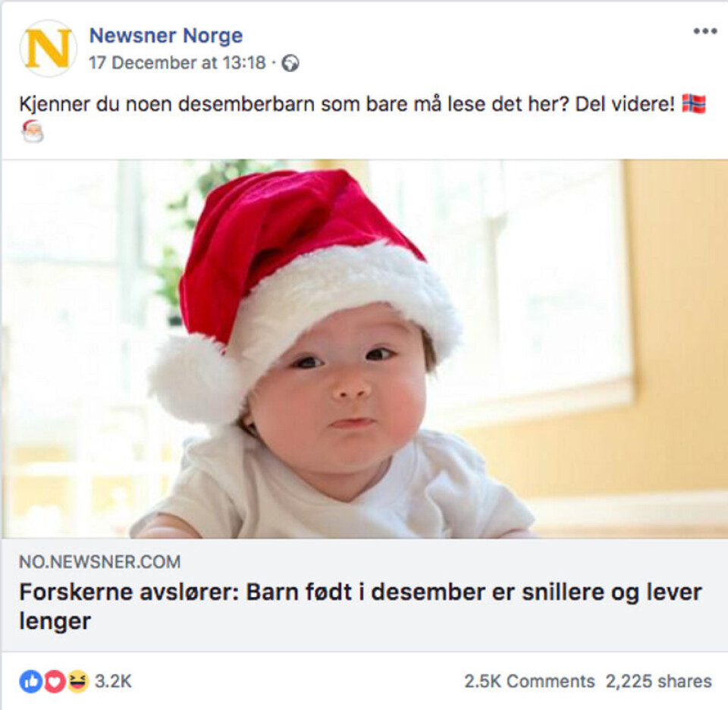This screenshot has height=710, width=728.
Task: Open the NO.NEWSNER.COM domain link
Action: tap(100, 562)
